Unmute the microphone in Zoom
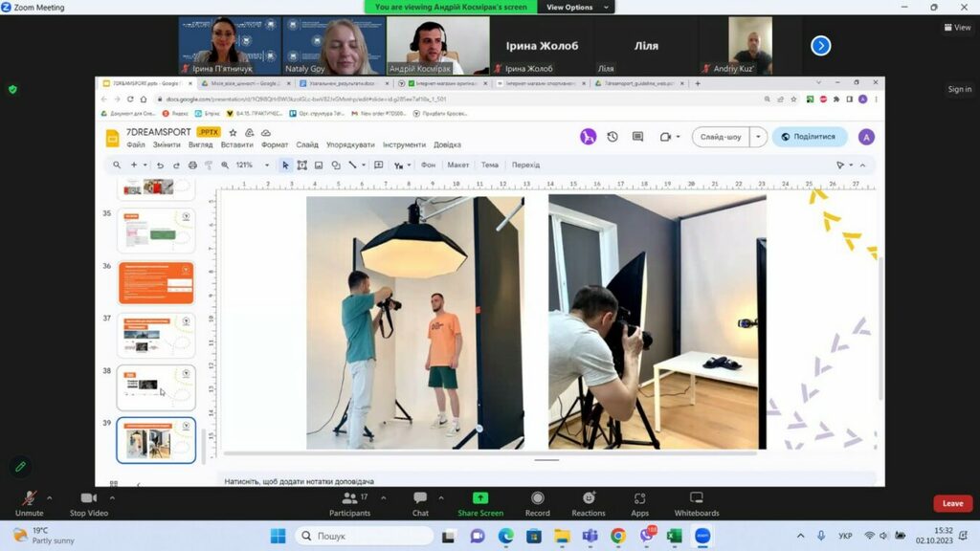This screenshot has height=551, width=980. pos(29,498)
